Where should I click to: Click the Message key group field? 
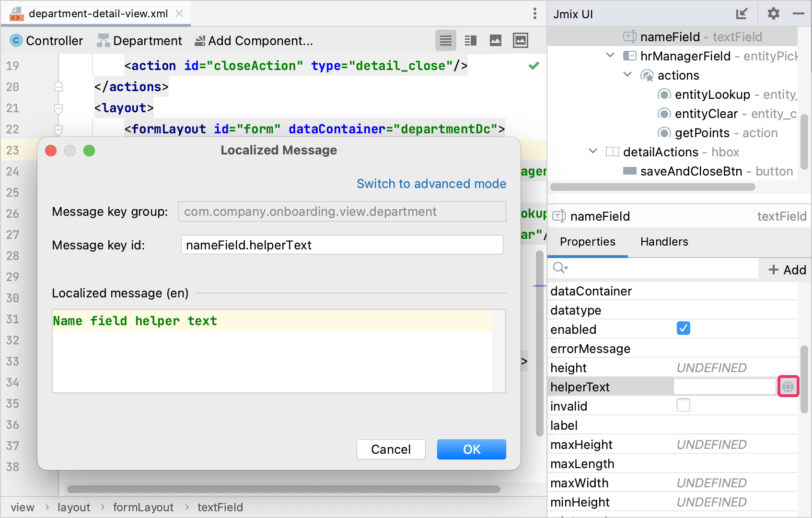tap(342, 212)
